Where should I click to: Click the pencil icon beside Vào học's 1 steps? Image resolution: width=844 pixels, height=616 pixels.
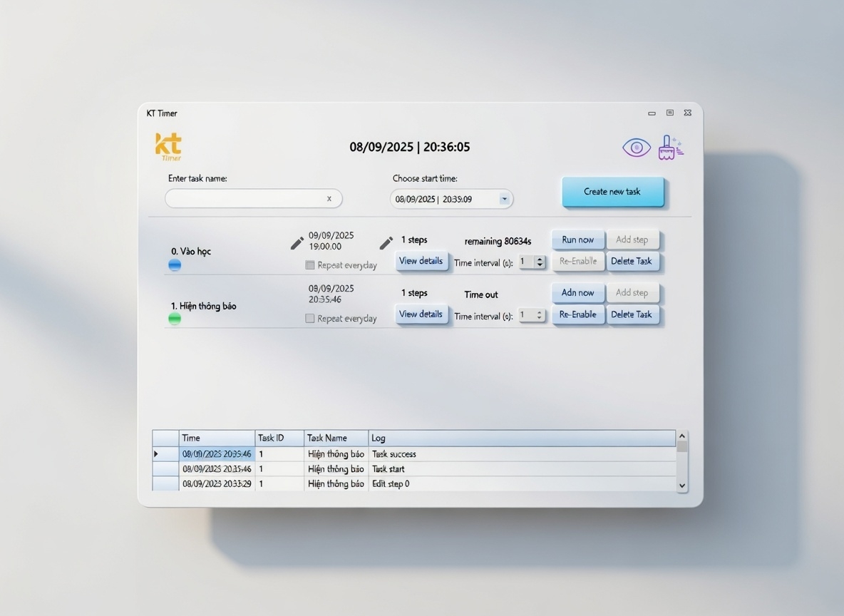pos(386,243)
